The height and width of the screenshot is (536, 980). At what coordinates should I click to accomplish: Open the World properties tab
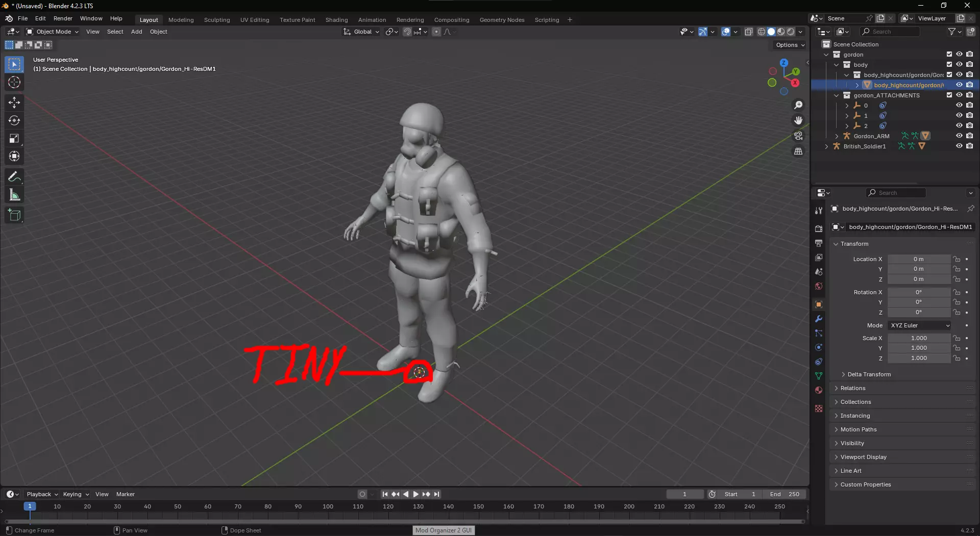coord(819,286)
